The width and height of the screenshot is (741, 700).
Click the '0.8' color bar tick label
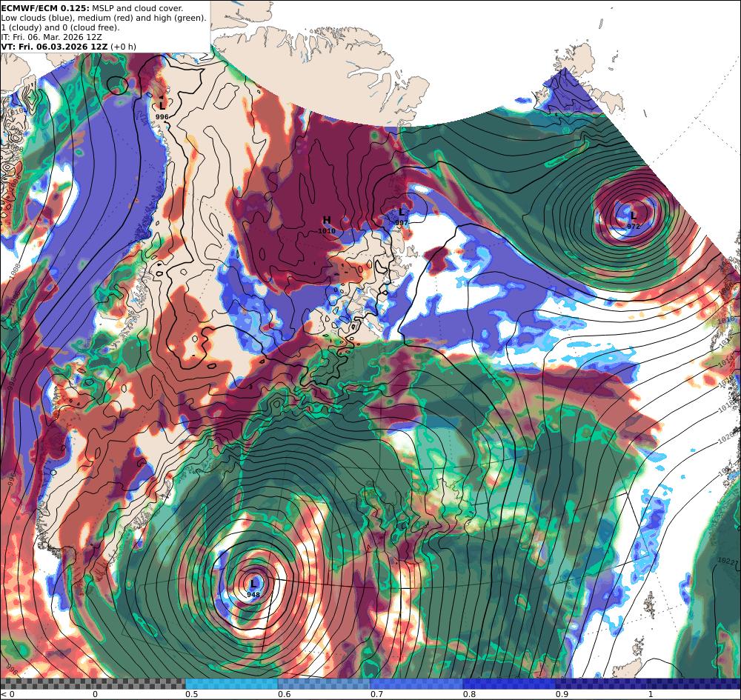(x=469, y=694)
